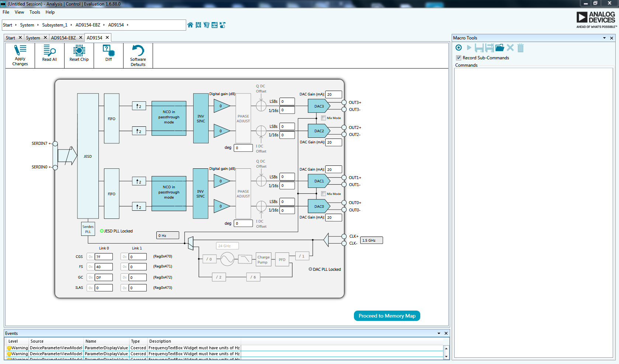Open the AD9154 breadcrumb dropdown
This screenshot has width=619, height=364.
click(x=128, y=25)
